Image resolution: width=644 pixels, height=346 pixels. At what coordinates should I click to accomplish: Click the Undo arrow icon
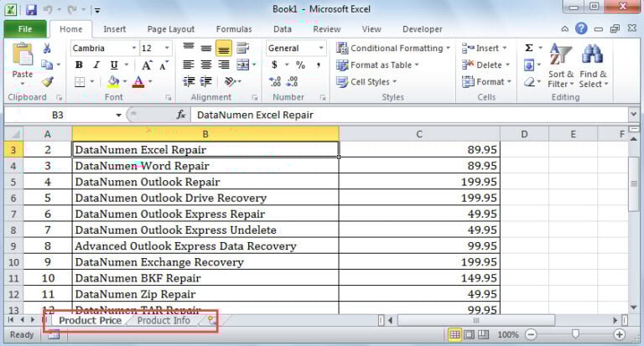tap(49, 9)
